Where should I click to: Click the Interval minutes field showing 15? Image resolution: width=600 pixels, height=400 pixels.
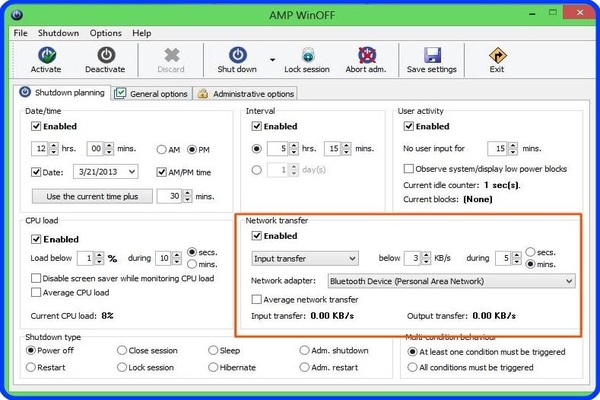(333, 149)
